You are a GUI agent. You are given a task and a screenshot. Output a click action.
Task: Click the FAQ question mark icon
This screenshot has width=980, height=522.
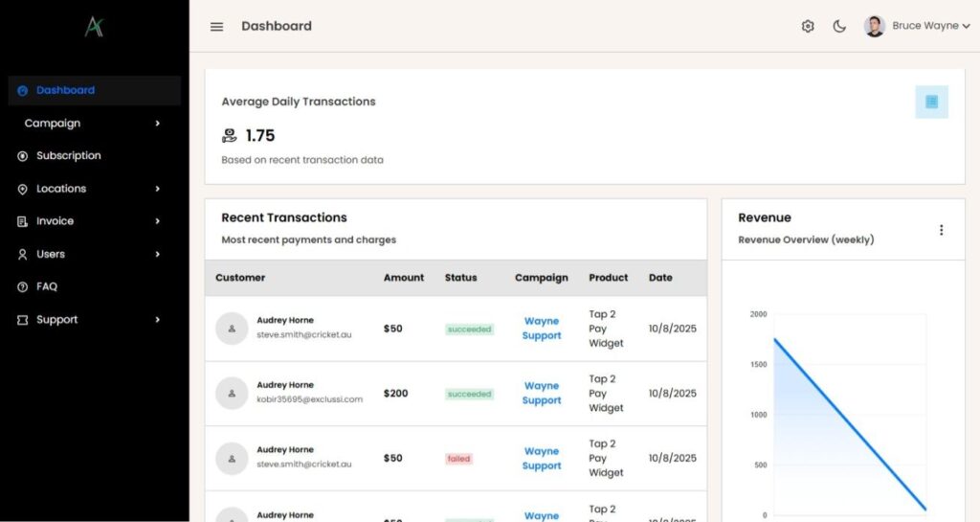23,287
